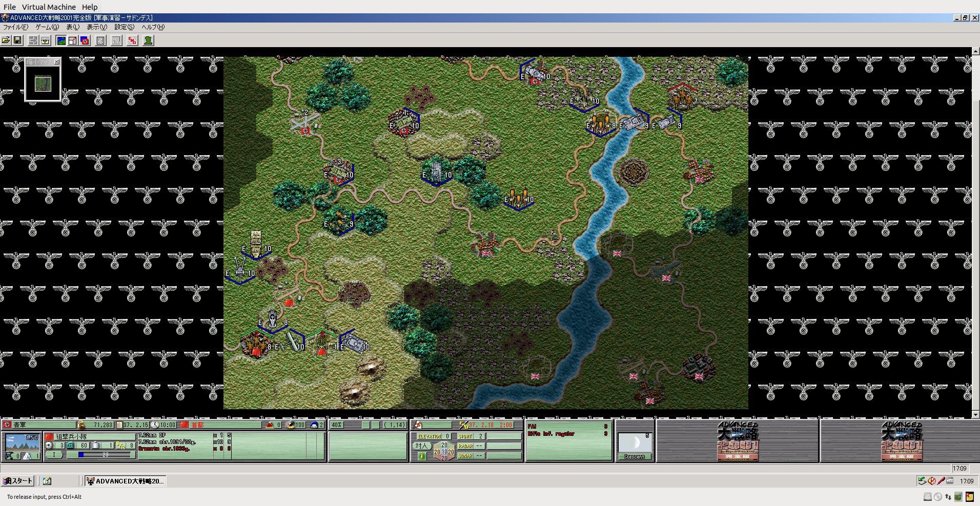Click the VM network status icon

[x=948, y=497]
